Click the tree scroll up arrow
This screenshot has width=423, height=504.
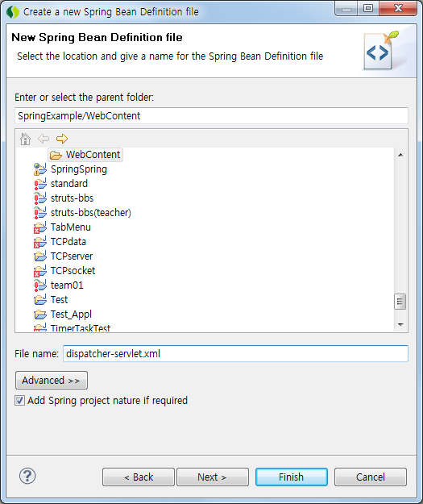[x=400, y=155]
